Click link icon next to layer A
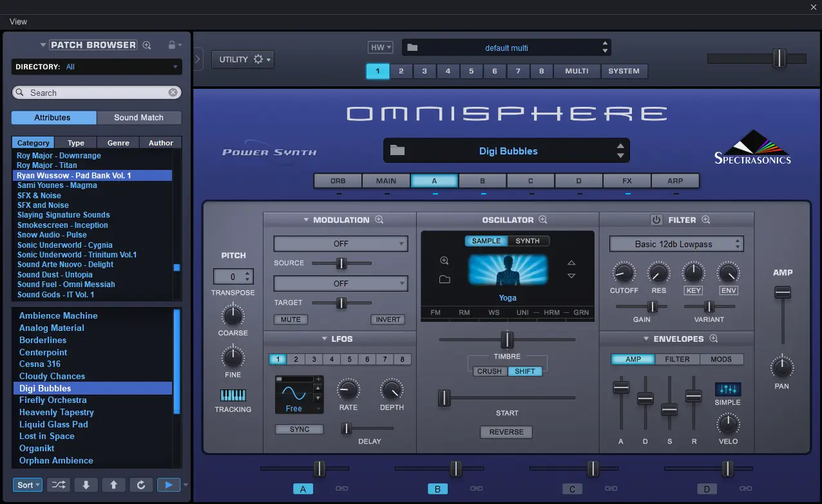Screen dimensions: 822x504 (x=341, y=489)
